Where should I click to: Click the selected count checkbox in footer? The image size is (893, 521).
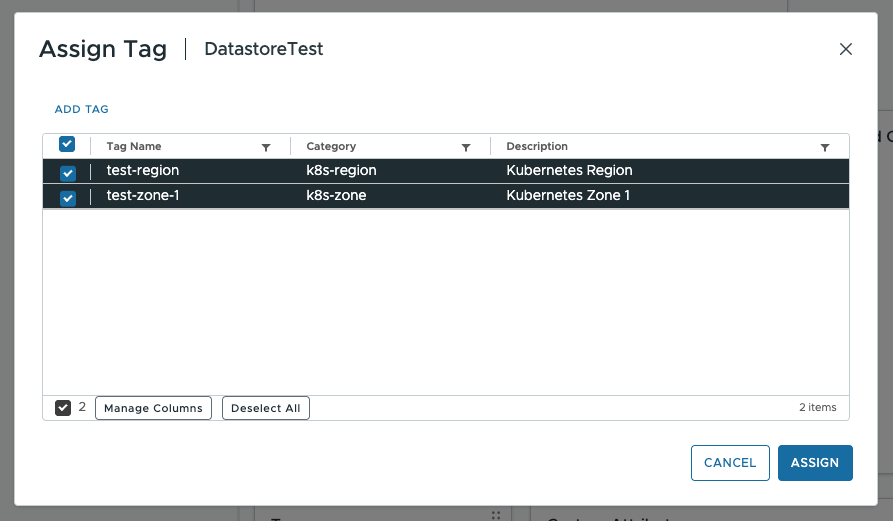63,408
